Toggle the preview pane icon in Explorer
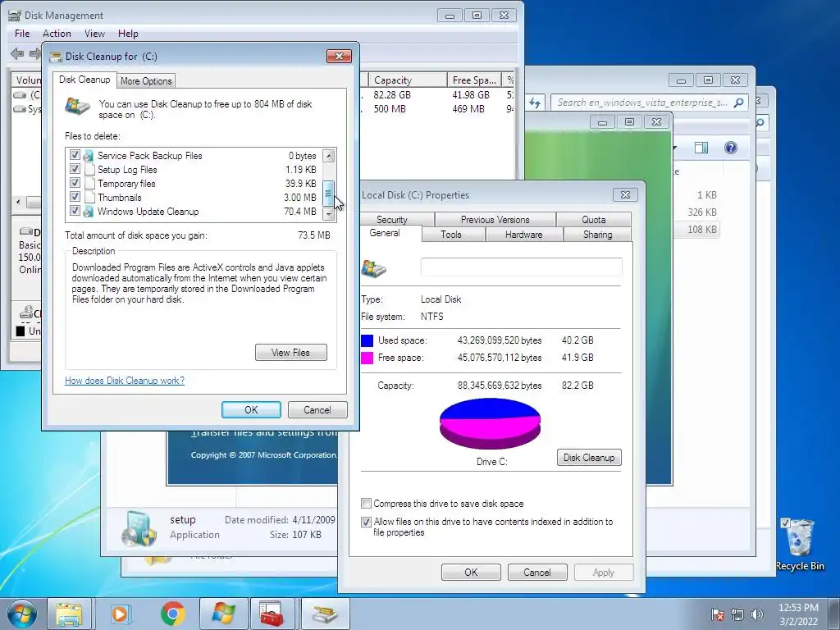 701,148
